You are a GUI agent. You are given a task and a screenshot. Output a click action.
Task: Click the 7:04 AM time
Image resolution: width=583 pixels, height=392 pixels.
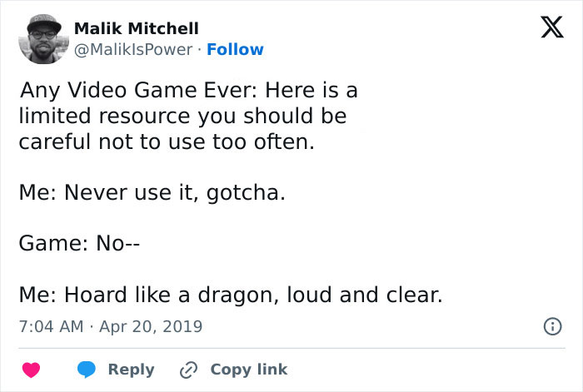coord(51,326)
